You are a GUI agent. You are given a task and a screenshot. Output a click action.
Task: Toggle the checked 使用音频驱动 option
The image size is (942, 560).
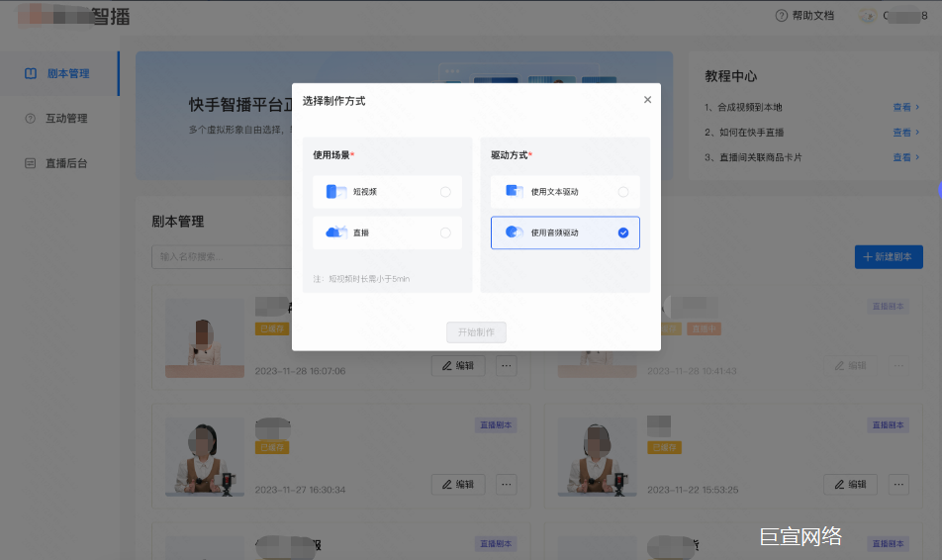tap(623, 233)
